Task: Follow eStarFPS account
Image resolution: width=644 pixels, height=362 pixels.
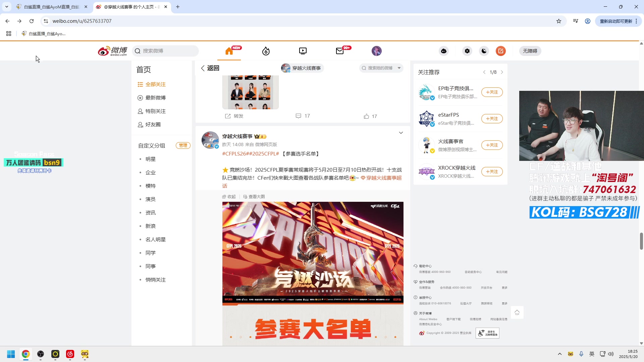Action: pos(492,119)
